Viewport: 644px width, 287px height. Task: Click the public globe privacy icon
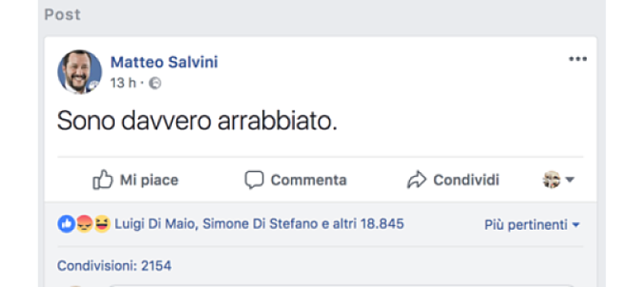coord(155,83)
